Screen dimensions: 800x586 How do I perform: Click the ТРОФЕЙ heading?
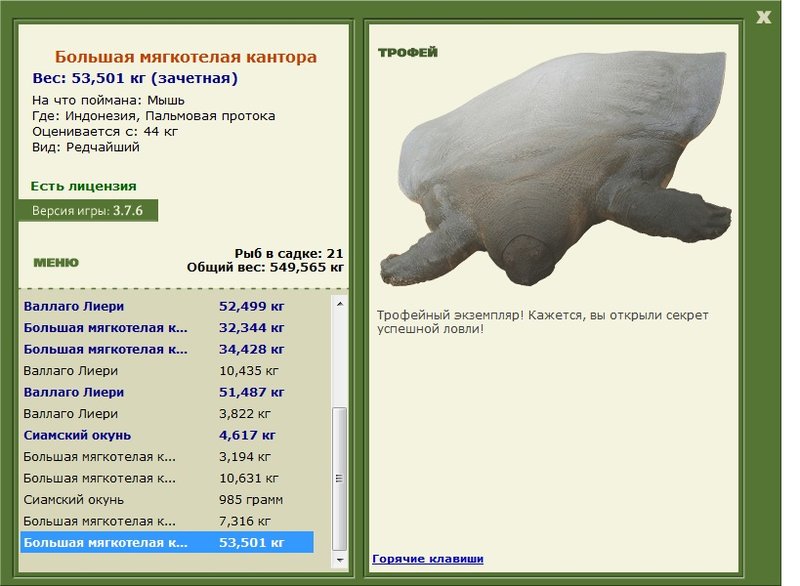tap(408, 53)
